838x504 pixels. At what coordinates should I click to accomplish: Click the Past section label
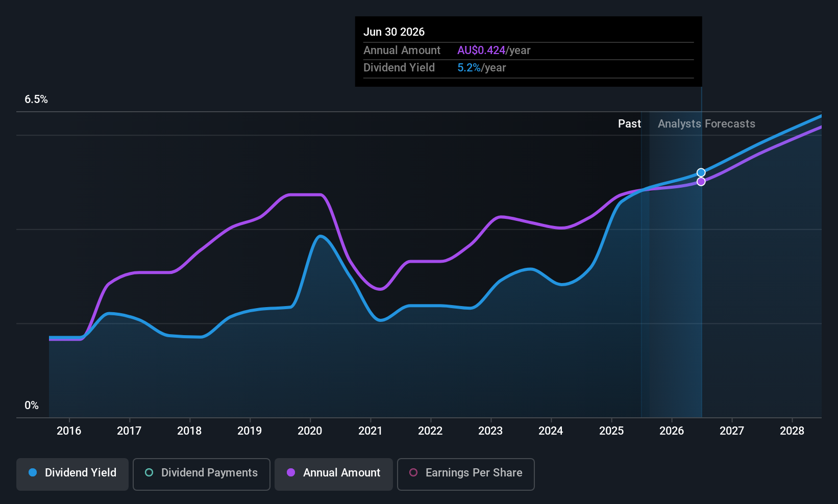click(629, 124)
